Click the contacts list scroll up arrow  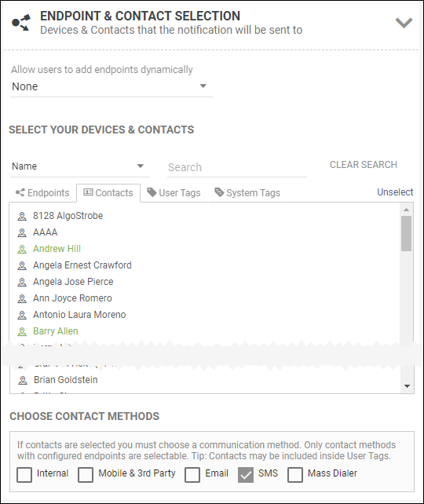point(406,210)
